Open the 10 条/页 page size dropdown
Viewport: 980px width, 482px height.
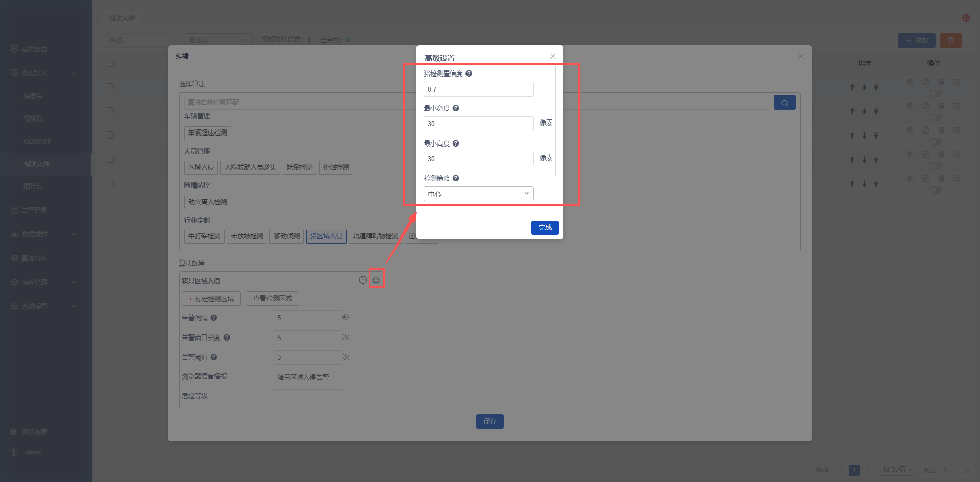tap(897, 470)
